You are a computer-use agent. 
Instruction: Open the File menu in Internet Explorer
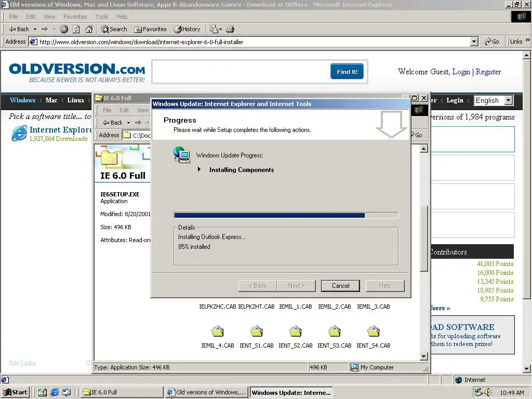pyautogui.click(x=14, y=17)
